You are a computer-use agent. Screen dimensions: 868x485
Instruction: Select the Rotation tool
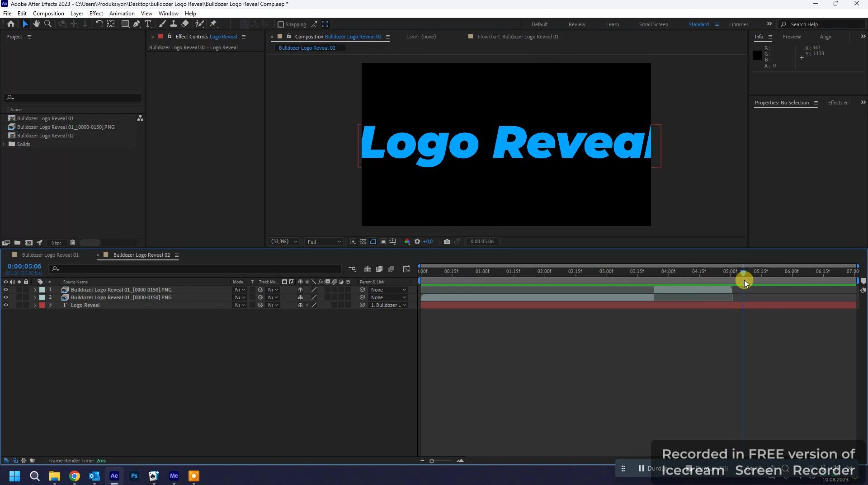99,24
